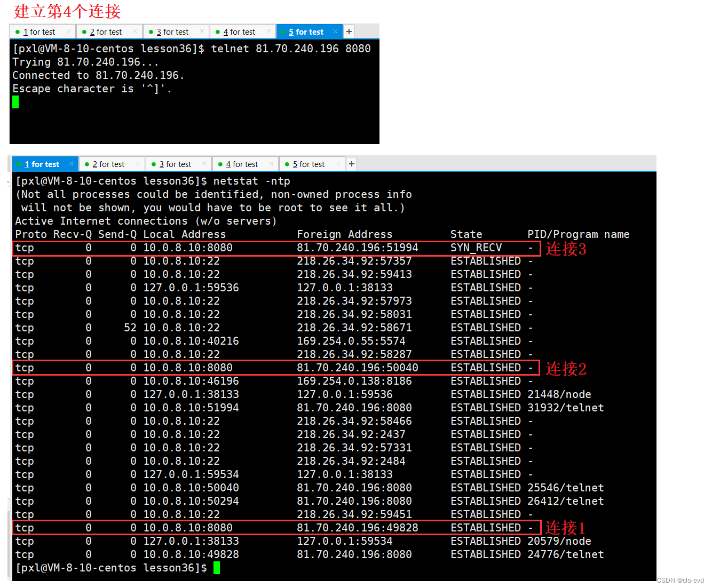Click 'Connected to 81.70.240.196.' output line

(98, 75)
